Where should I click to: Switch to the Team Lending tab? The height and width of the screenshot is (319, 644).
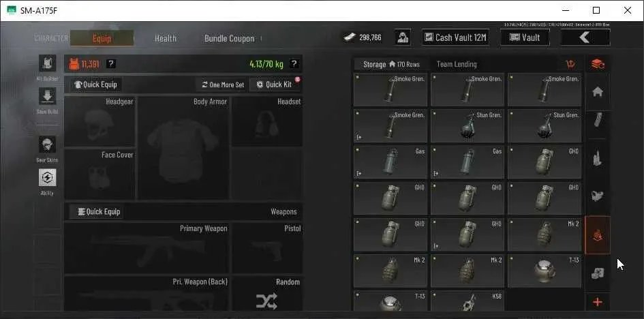457,64
